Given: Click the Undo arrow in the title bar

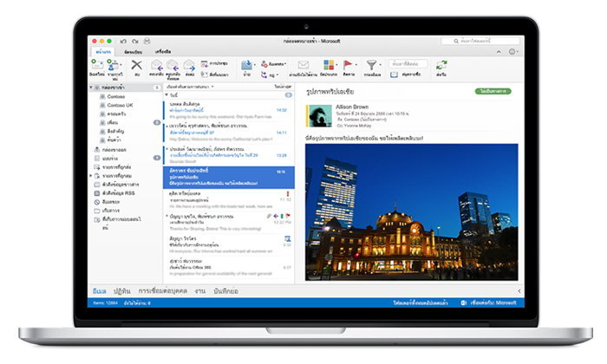Looking at the screenshot, I should point(123,41).
